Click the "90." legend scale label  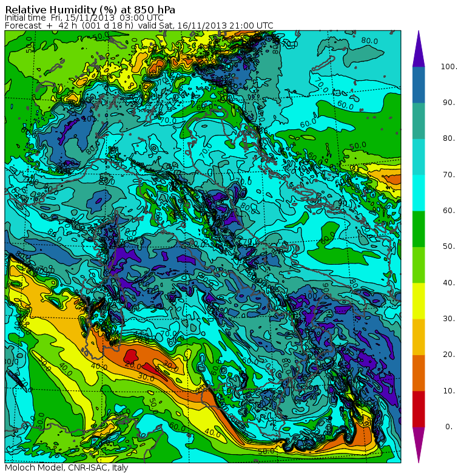449,103
